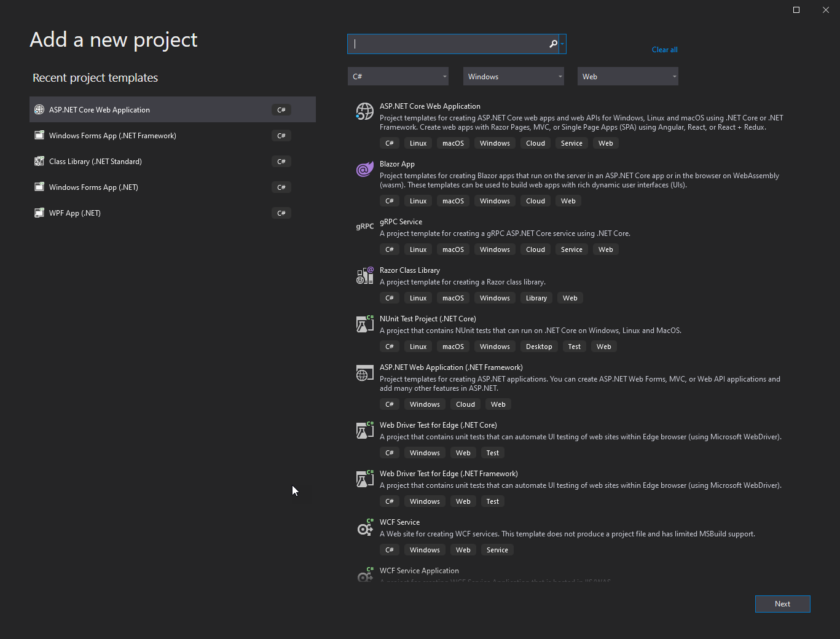Open the Web project type filter dropdown
This screenshot has height=639, width=840.
pyautogui.click(x=628, y=76)
